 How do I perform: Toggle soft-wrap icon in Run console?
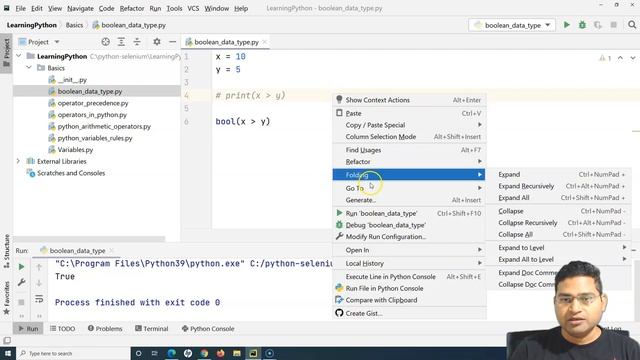click(x=39, y=299)
